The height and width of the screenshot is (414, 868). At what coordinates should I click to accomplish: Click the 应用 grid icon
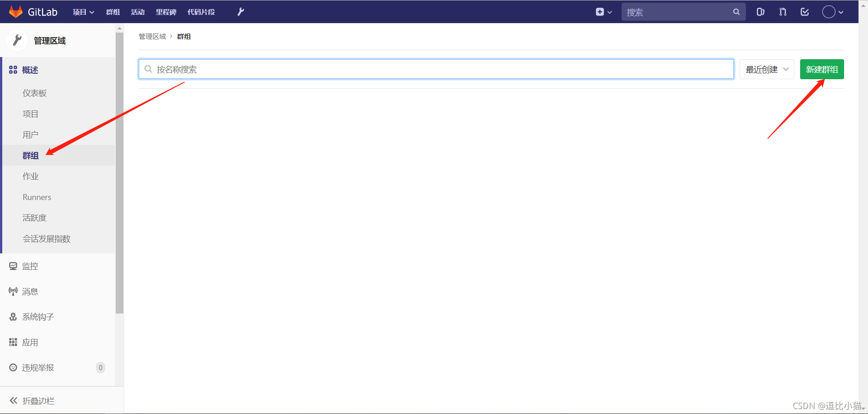coord(13,342)
